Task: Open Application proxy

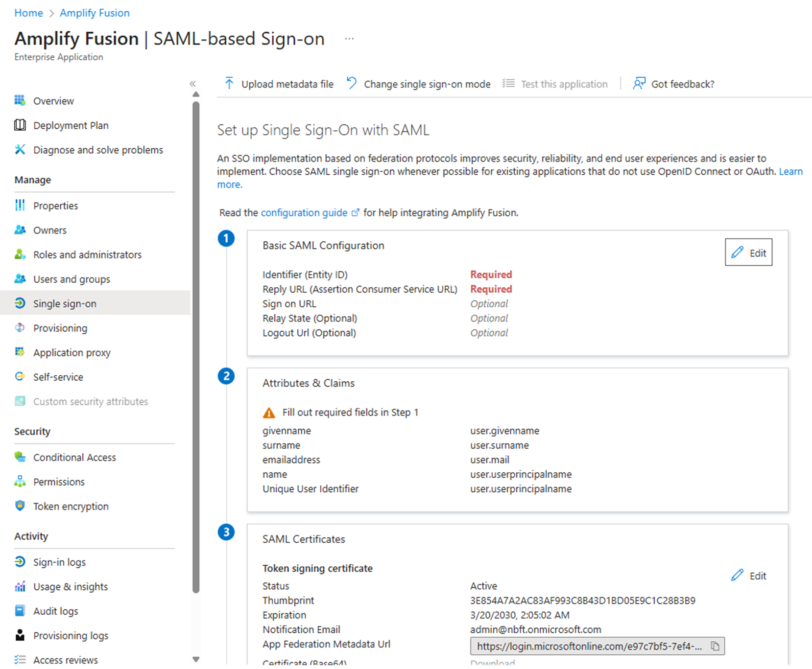Action: [72, 352]
